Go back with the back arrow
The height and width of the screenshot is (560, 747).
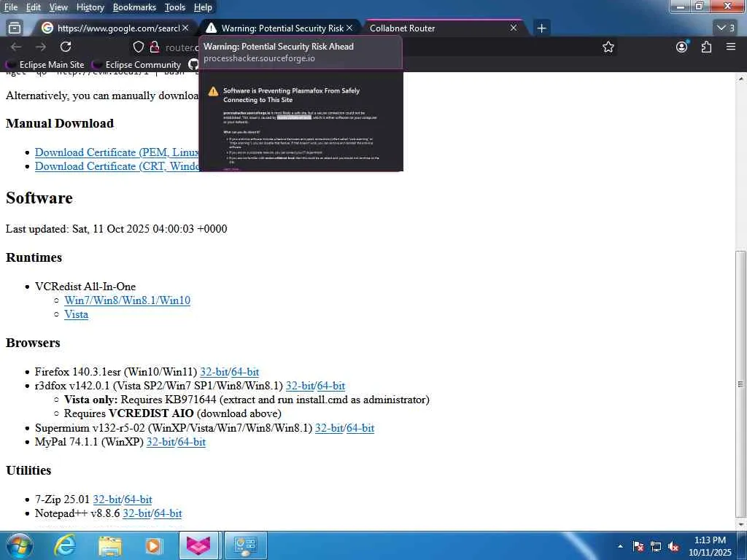pos(16,47)
